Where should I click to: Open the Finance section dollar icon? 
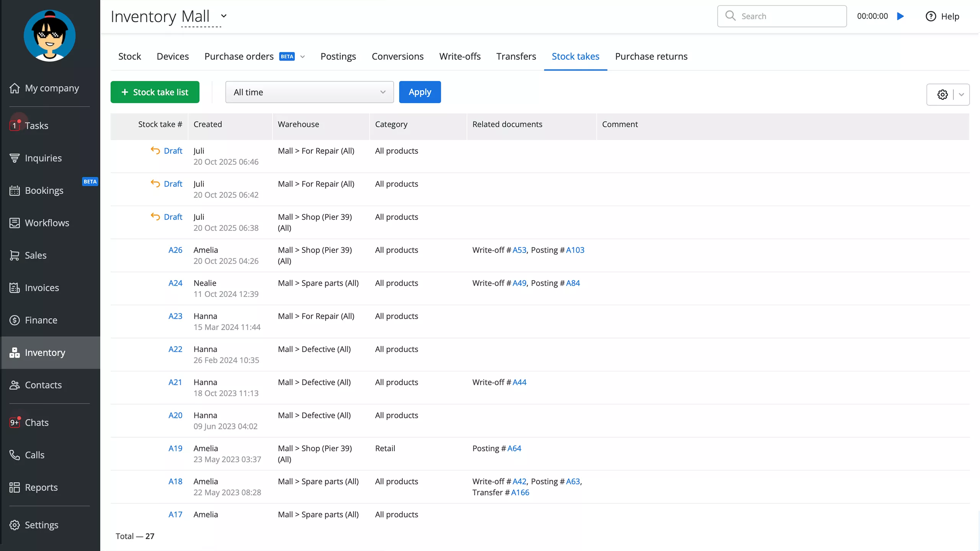click(x=15, y=320)
